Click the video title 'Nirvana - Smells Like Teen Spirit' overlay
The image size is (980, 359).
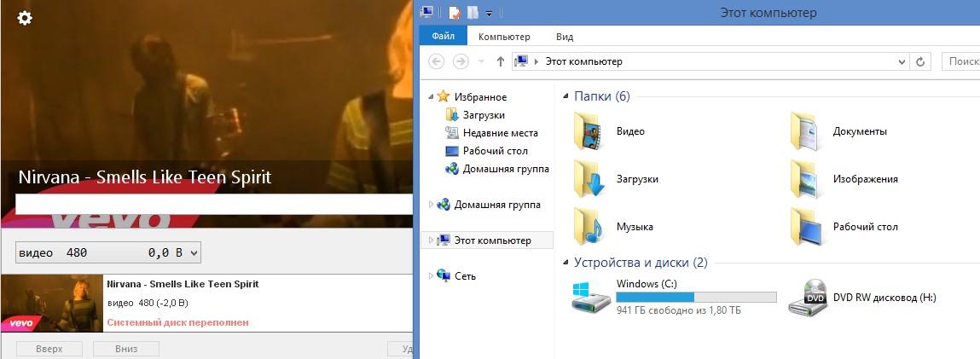click(144, 177)
